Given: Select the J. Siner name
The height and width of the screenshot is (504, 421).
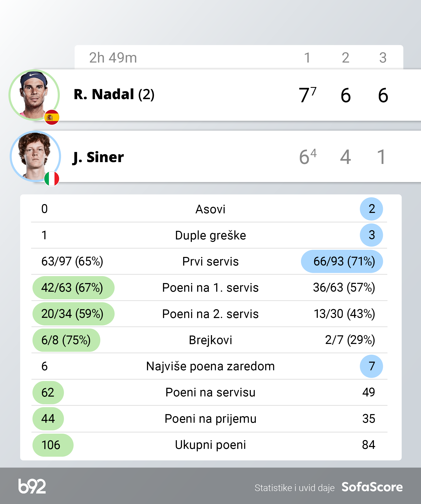Looking at the screenshot, I should tap(98, 157).
